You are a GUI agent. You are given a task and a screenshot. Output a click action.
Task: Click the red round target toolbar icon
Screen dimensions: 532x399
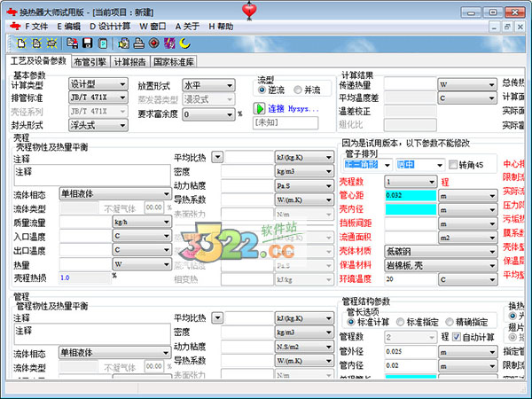coord(153,43)
